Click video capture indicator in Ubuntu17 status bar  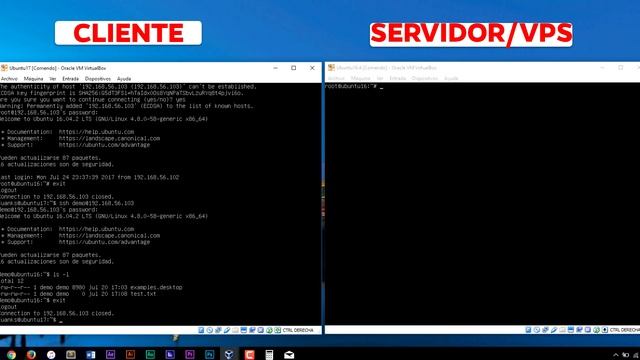coord(252,330)
